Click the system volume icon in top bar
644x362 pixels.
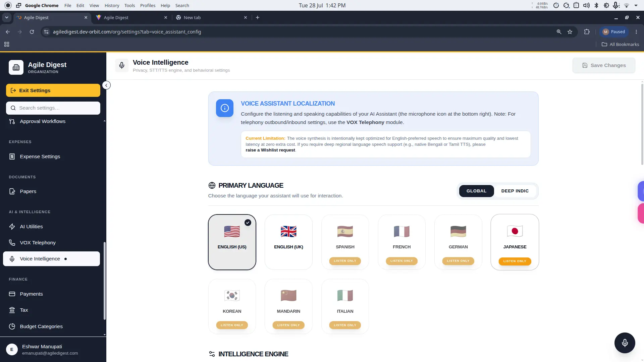[x=586, y=5]
